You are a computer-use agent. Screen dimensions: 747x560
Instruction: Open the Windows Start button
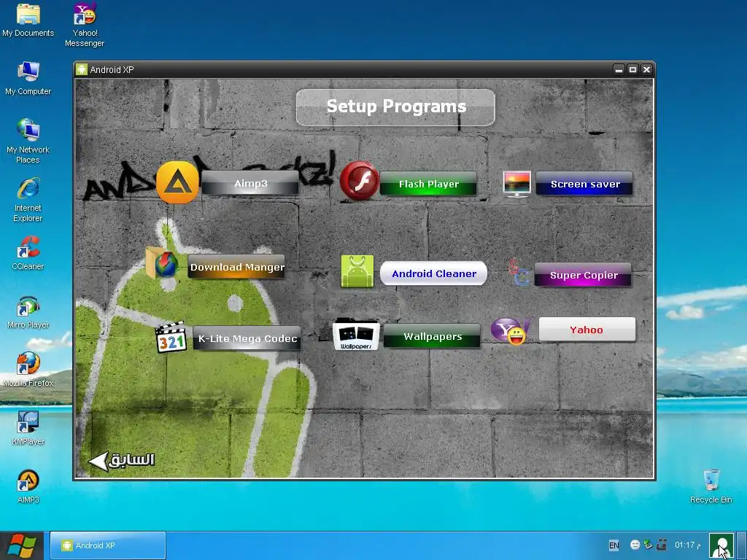(22, 545)
